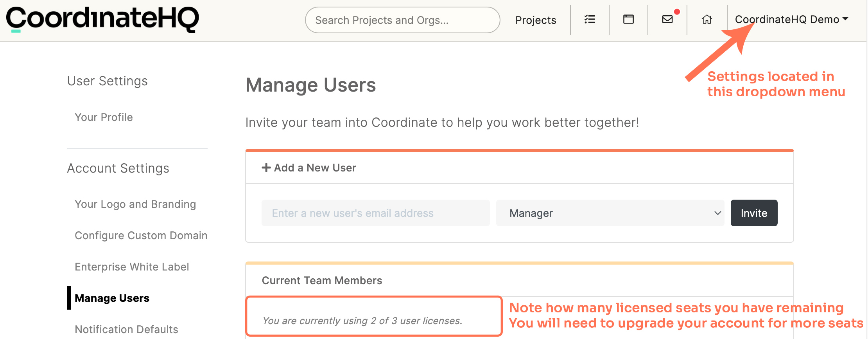Click the CoordinateHQ logo

[x=102, y=19]
